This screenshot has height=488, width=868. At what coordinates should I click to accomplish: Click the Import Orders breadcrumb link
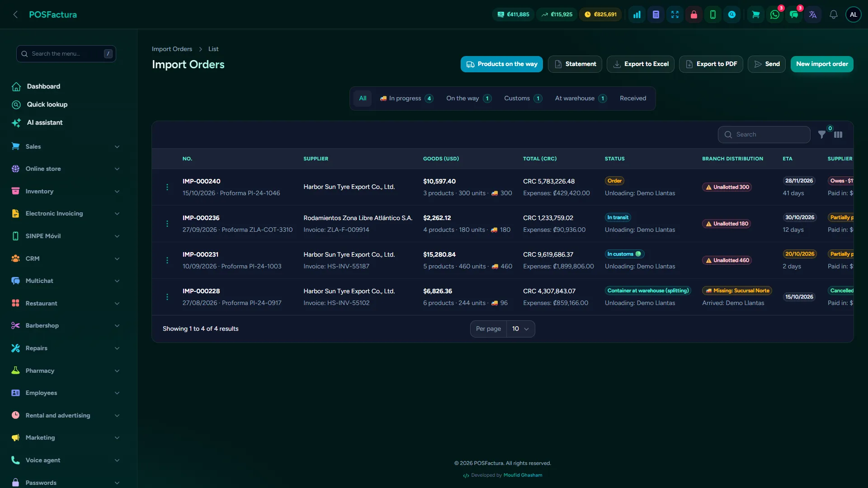[172, 49]
